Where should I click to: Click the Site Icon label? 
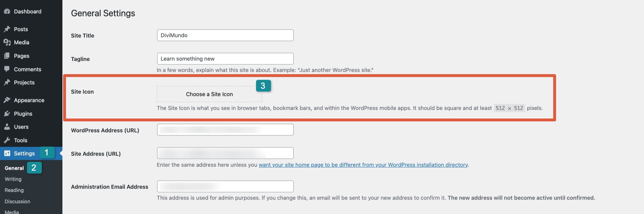[x=82, y=92]
